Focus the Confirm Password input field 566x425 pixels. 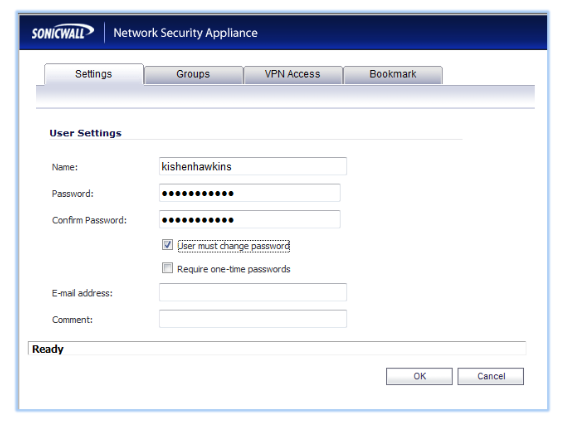[249, 220]
